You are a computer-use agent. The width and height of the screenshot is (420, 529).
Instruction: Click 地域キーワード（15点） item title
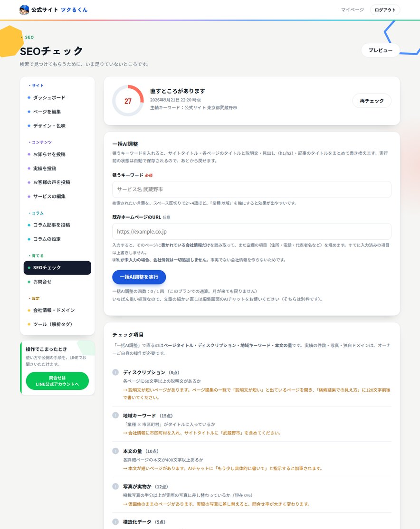point(148,416)
